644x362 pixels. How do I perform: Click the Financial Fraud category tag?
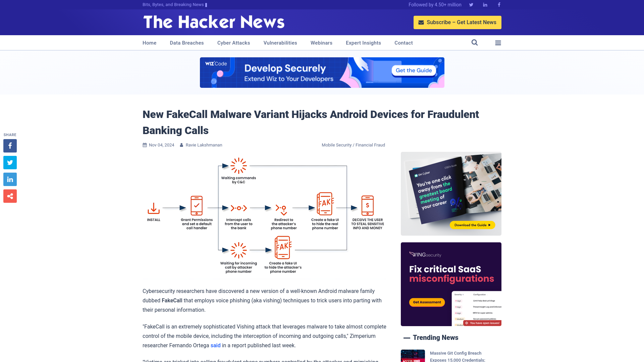tap(370, 145)
